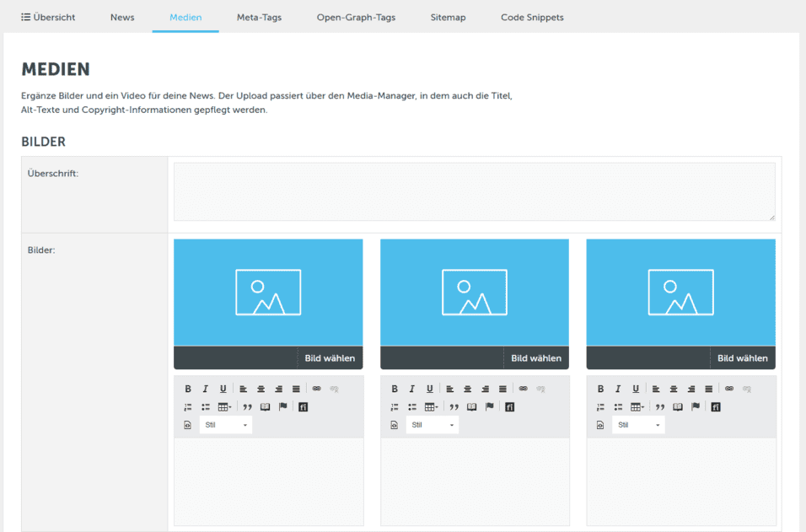Click 'Bild wählen' under the first image
Image resolution: width=806 pixels, height=532 pixels.
point(330,358)
